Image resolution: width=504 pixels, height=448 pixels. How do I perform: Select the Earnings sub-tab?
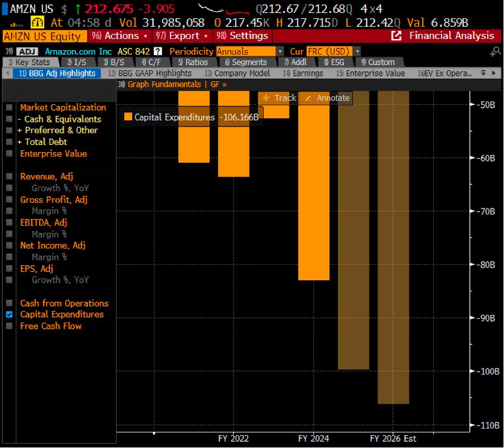[303, 74]
